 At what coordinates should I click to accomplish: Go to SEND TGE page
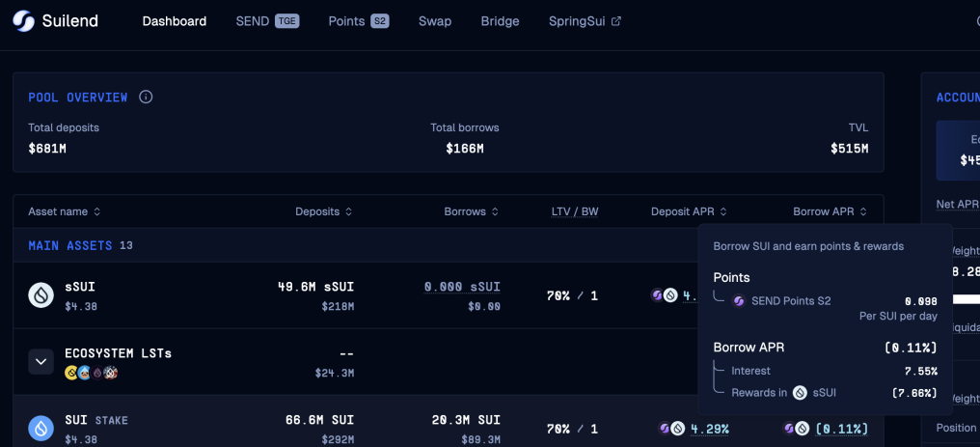pos(267,21)
